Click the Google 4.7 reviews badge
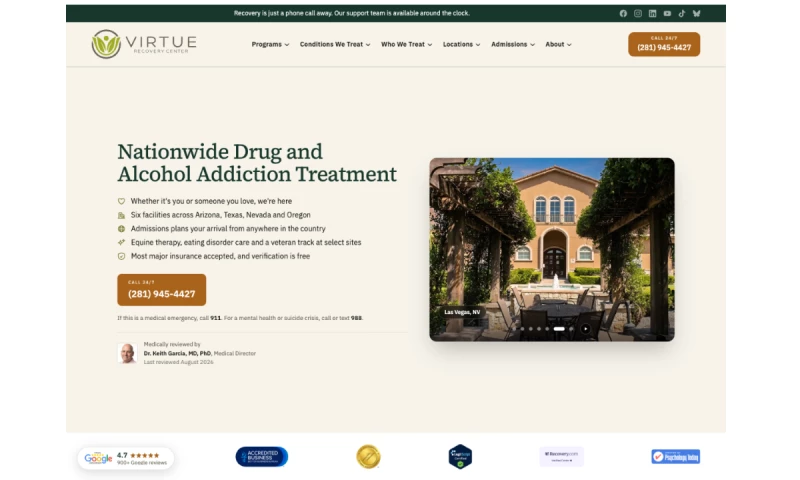800x480 pixels. (x=126, y=458)
